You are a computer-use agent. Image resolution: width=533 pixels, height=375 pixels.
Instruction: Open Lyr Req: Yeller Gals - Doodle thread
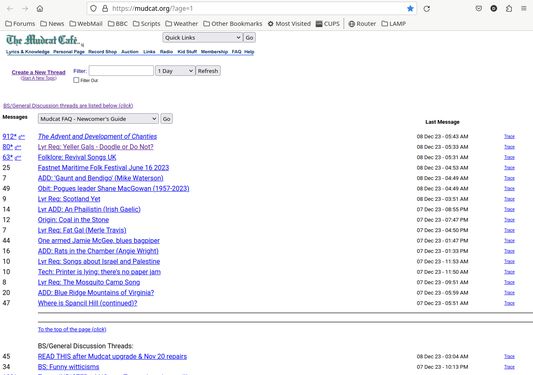(96, 147)
